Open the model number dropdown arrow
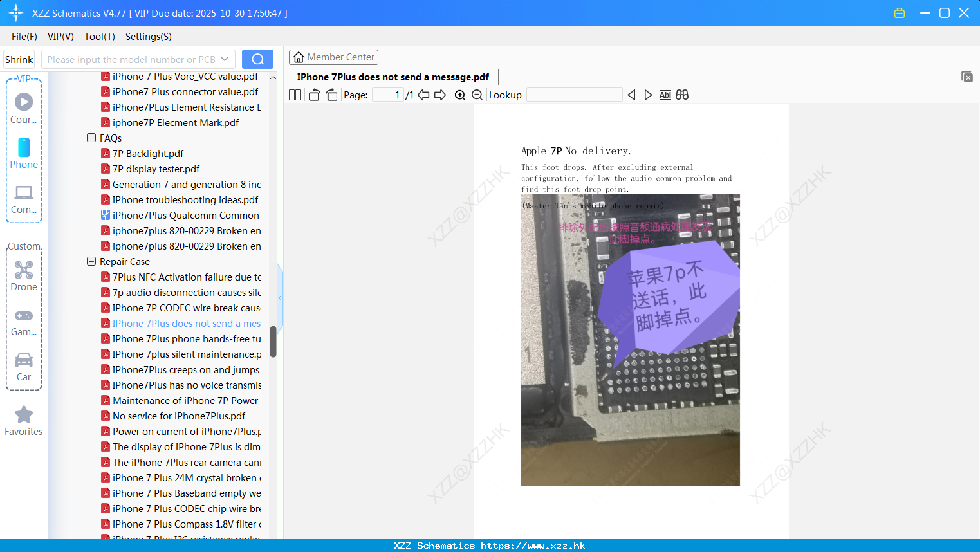This screenshot has width=980, height=552. (x=225, y=59)
